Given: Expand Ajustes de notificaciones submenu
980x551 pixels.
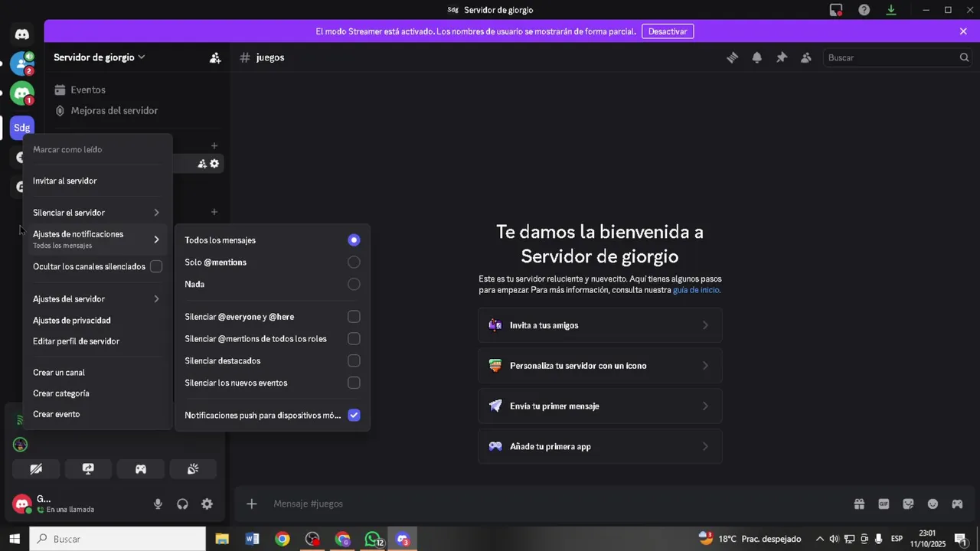Looking at the screenshot, I should click(x=97, y=240).
